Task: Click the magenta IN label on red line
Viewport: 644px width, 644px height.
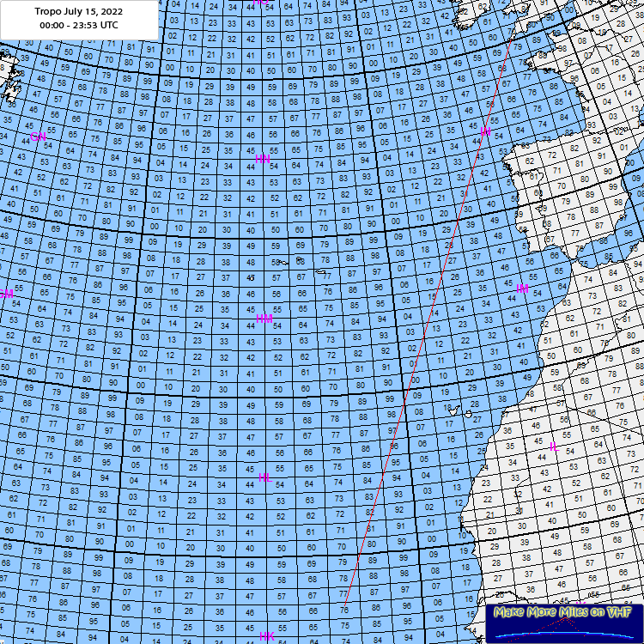Action: pos(486,131)
